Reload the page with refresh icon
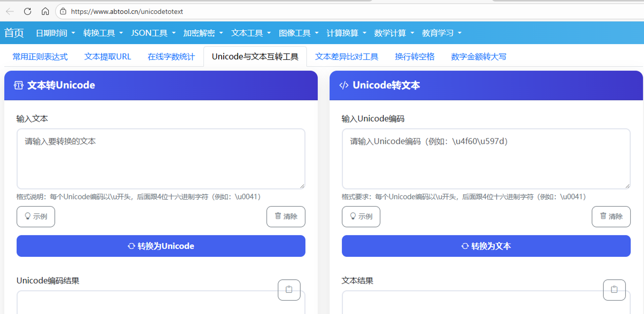The width and height of the screenshot is (644, 314). pyautogui.click(x=28, y=11)
